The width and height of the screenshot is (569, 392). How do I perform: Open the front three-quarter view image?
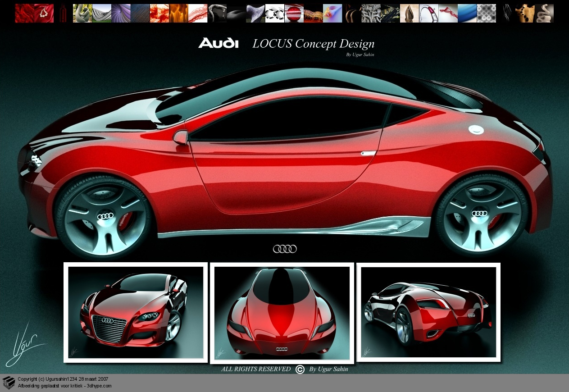[x=136, y=312]
